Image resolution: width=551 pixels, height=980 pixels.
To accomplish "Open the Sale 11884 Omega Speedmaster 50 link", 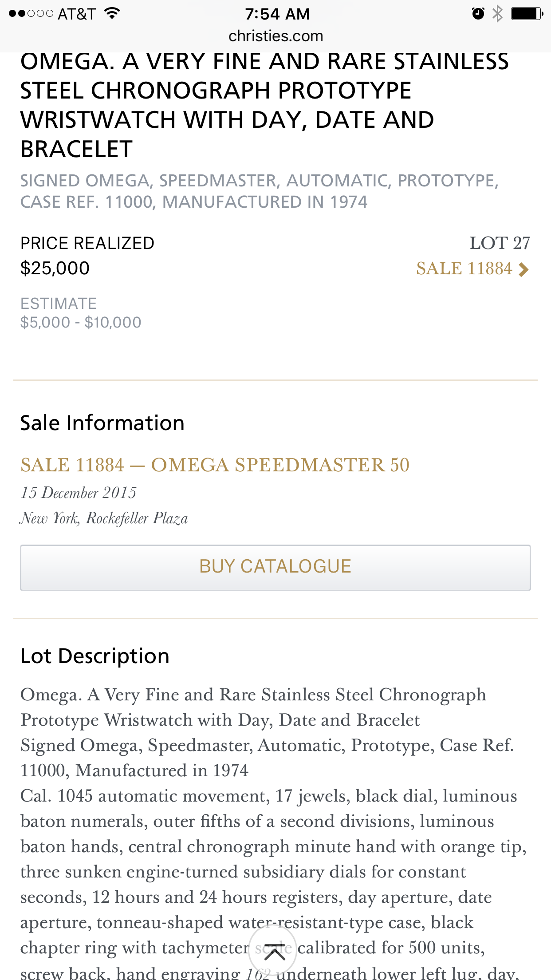I will pyautogui.click(x=215, y=465).
